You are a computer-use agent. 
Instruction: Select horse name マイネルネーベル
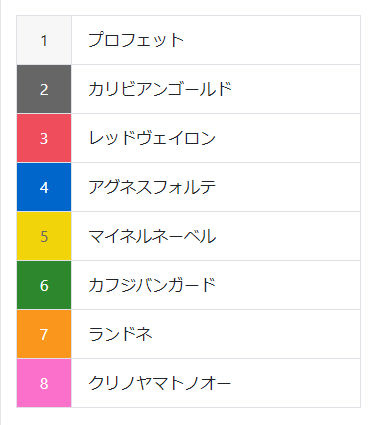tap(152, 236)
